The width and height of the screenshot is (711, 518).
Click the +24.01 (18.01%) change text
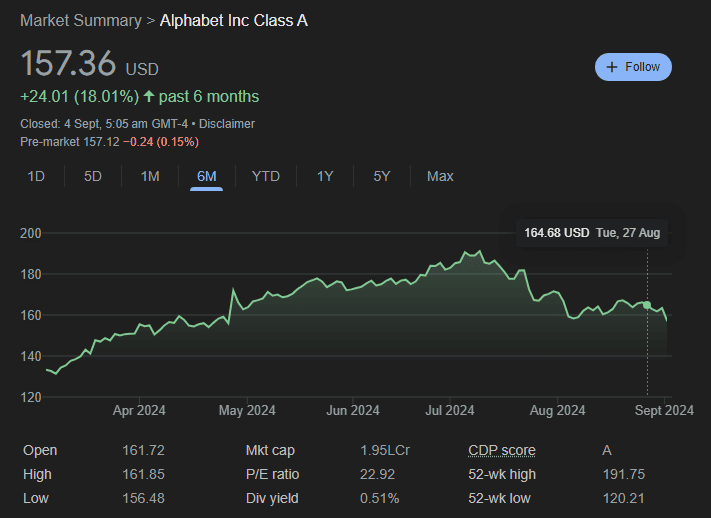80,97
